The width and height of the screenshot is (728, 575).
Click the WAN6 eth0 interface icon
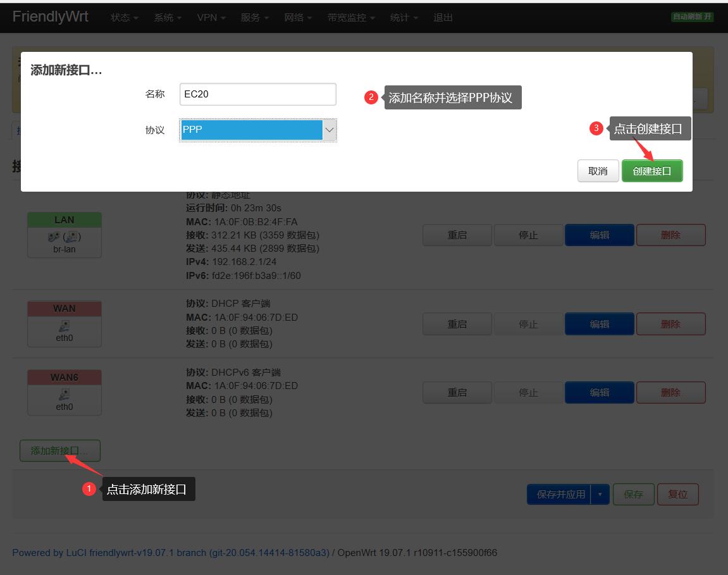(x=64, y=394)
